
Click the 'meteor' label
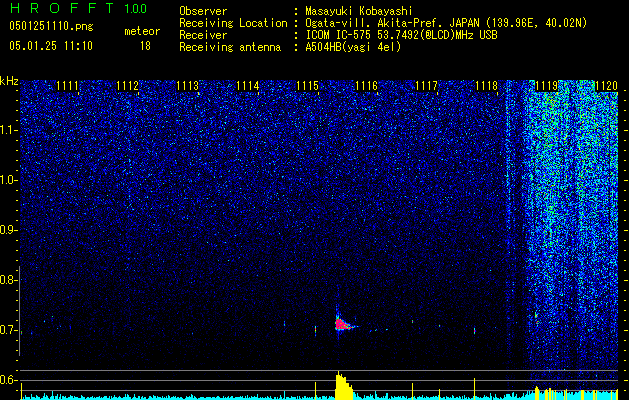[142, 31]
